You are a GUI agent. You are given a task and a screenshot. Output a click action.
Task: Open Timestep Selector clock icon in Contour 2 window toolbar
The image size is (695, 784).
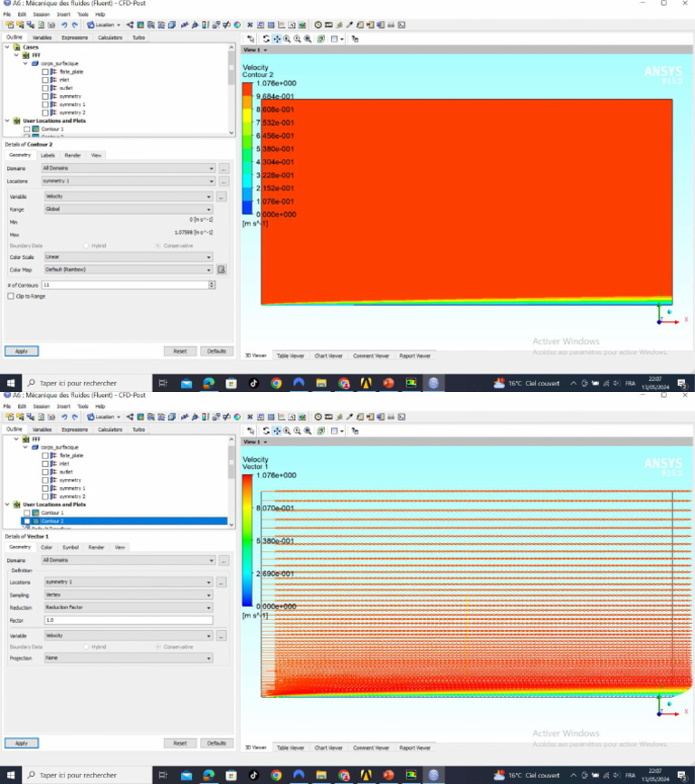[318, 24]
